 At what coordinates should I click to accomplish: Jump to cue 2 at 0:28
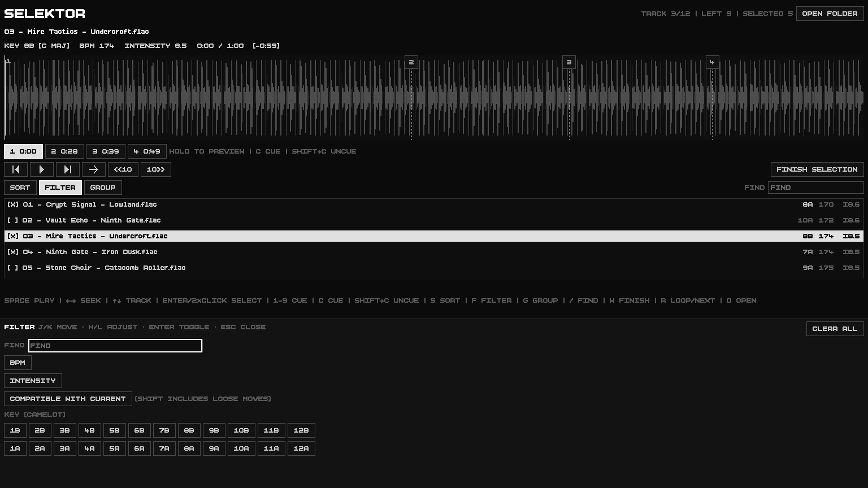64,151
